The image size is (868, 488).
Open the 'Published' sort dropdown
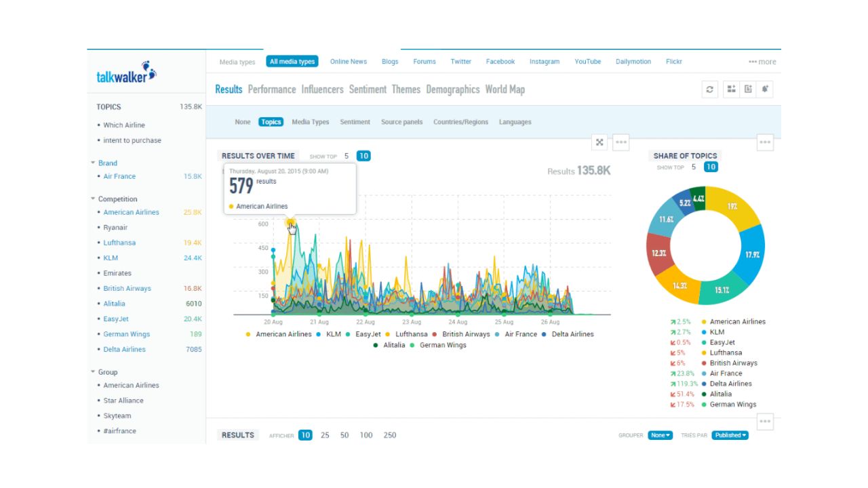(x=730, y=435)
